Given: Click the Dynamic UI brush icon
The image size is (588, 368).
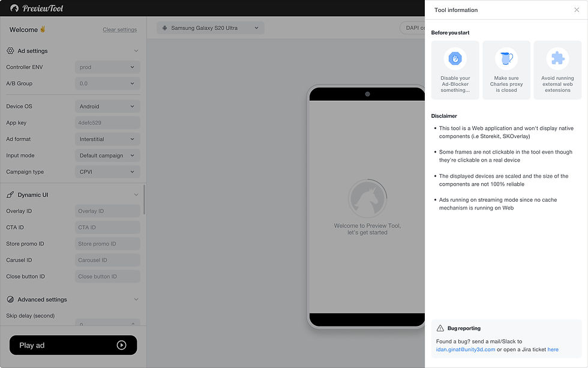Looking at the screenshot, I should point(11,195).
